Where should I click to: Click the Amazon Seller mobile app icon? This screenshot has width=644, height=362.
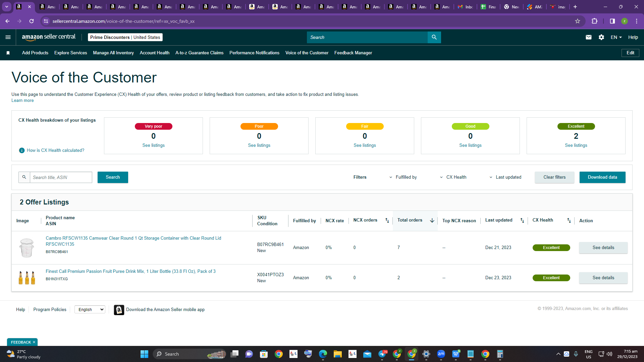click(119, 310)
